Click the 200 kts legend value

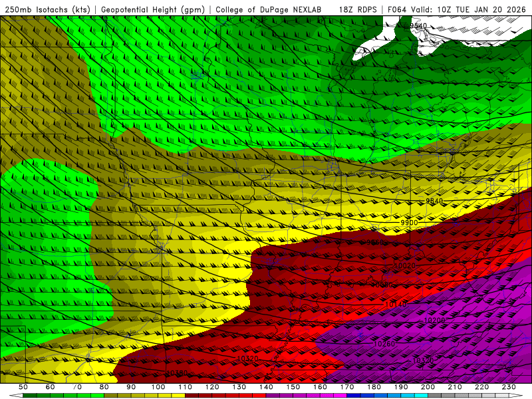428,387
